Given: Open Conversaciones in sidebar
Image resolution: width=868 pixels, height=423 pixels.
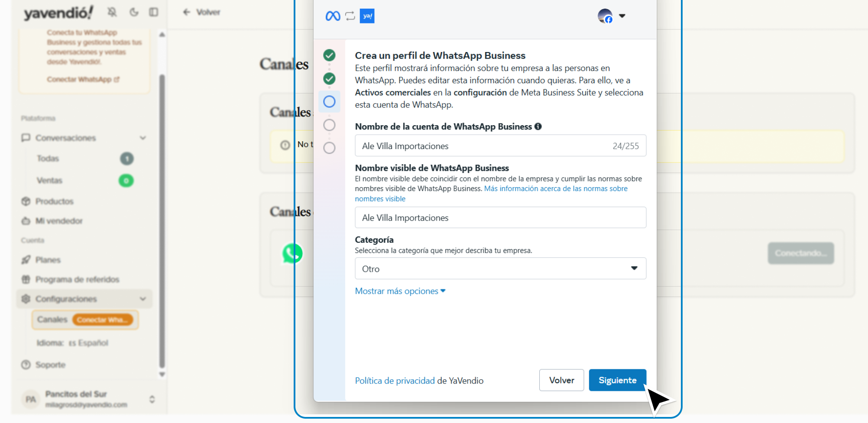Looking at the screenshot, I should (85, 138).
